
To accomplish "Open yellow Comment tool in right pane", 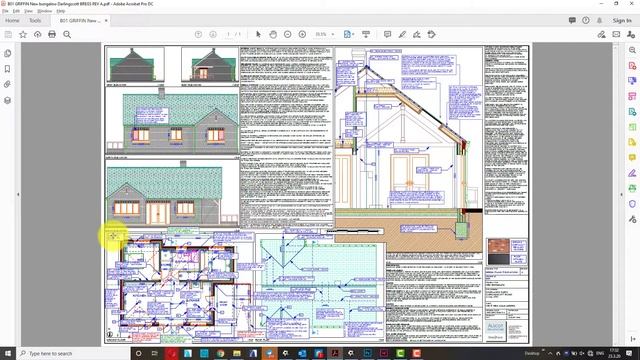I will click(632, 158).
